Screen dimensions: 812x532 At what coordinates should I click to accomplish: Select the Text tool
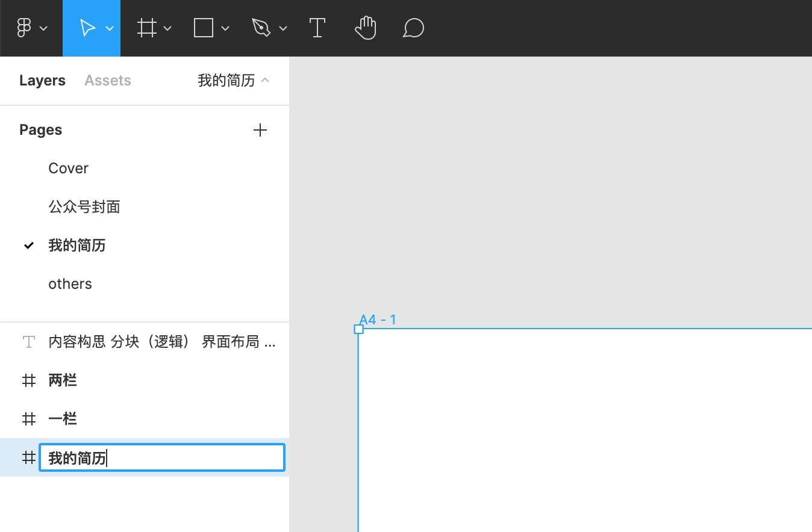pos(317,28)
